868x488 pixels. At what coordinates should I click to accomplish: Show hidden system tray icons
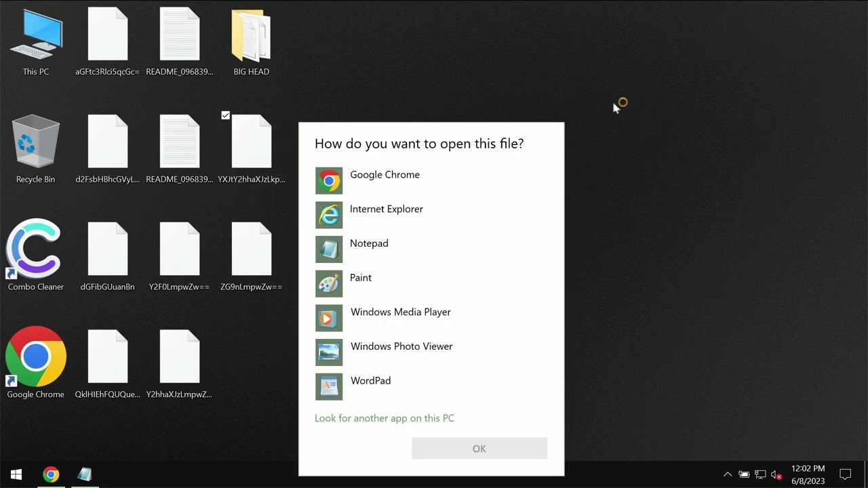[728, 474]
